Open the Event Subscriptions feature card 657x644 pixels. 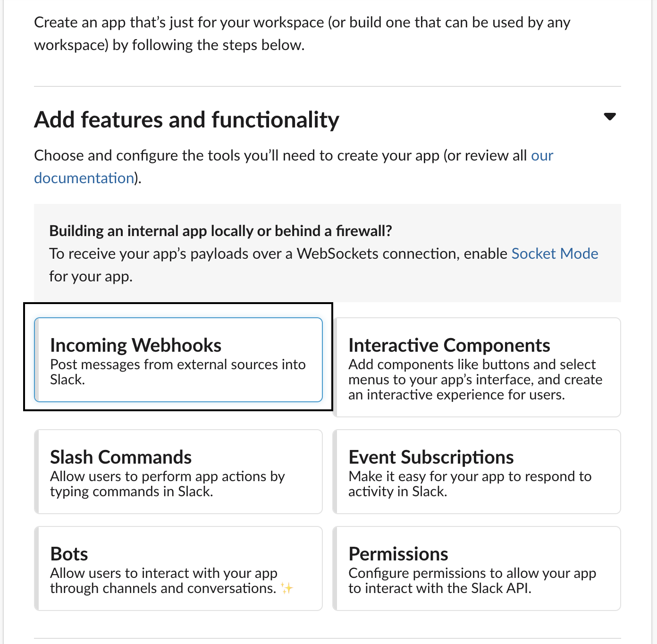pyautogui.click(x=477, y=472)
